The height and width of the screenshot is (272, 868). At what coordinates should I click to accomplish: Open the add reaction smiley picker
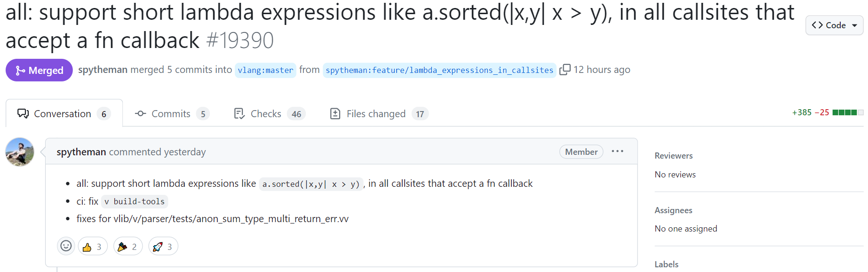click(66, 246)
